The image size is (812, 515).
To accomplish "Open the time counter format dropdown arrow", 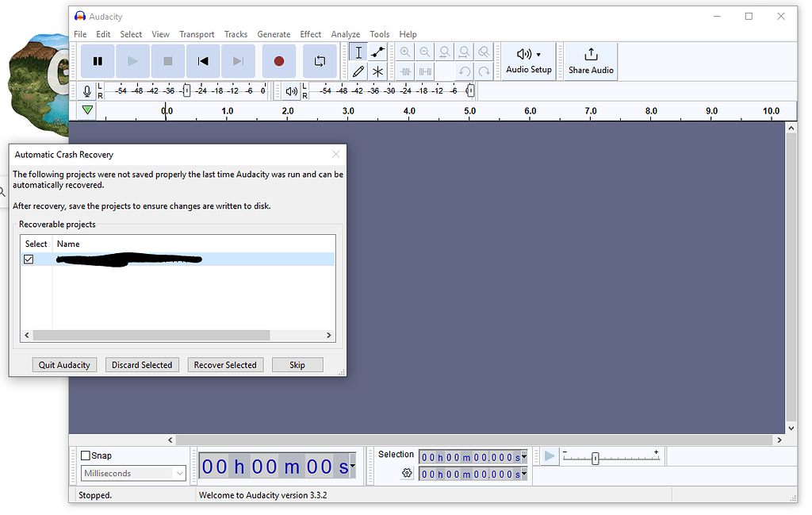I will tap(351, 467).
